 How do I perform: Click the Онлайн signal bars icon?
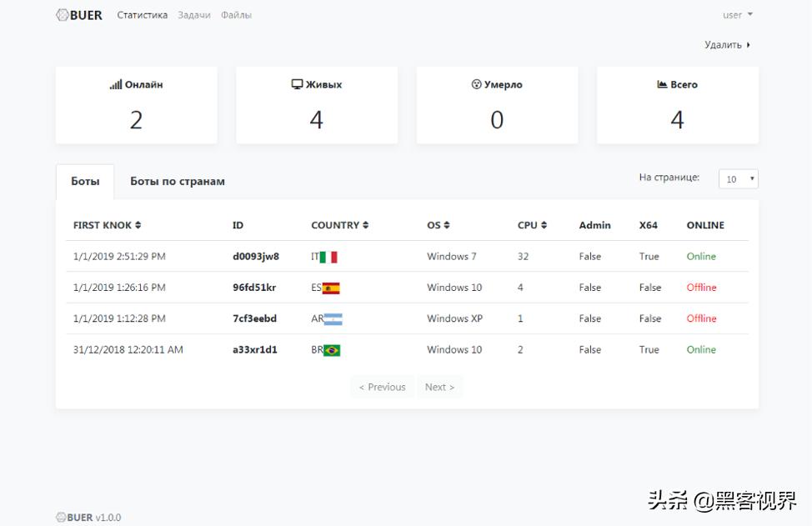pyautogui.click(x=116, y=84)
